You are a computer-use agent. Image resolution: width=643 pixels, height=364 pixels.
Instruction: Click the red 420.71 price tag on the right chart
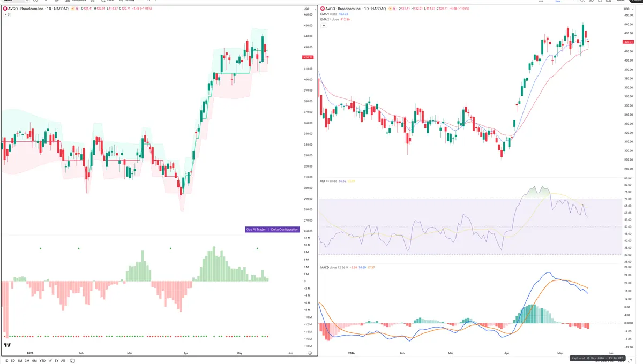pyautogui.click(x=628, y=42)
